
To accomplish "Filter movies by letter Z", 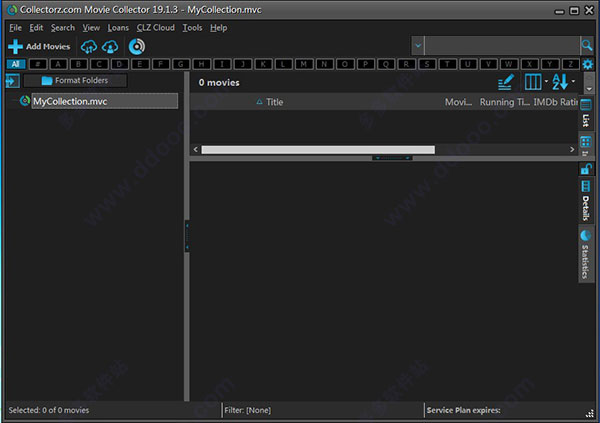I will coord(570,64).
